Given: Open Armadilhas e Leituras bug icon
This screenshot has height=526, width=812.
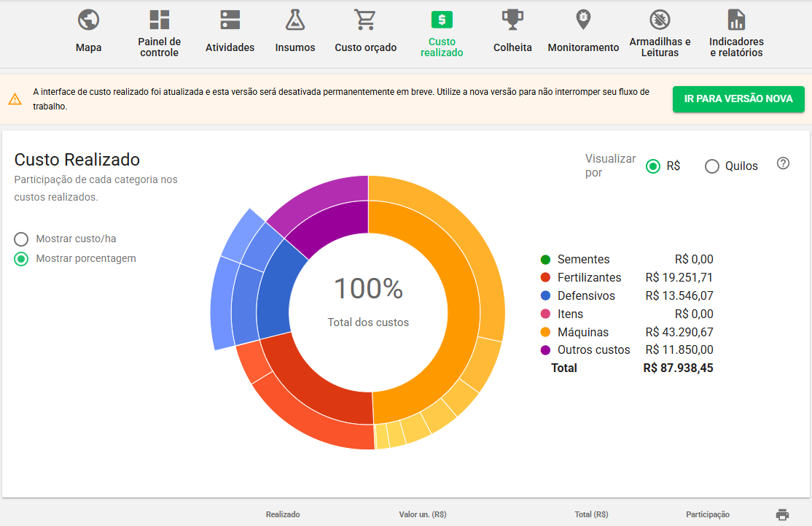Looking at the screenshot, I should pos(660,20).
